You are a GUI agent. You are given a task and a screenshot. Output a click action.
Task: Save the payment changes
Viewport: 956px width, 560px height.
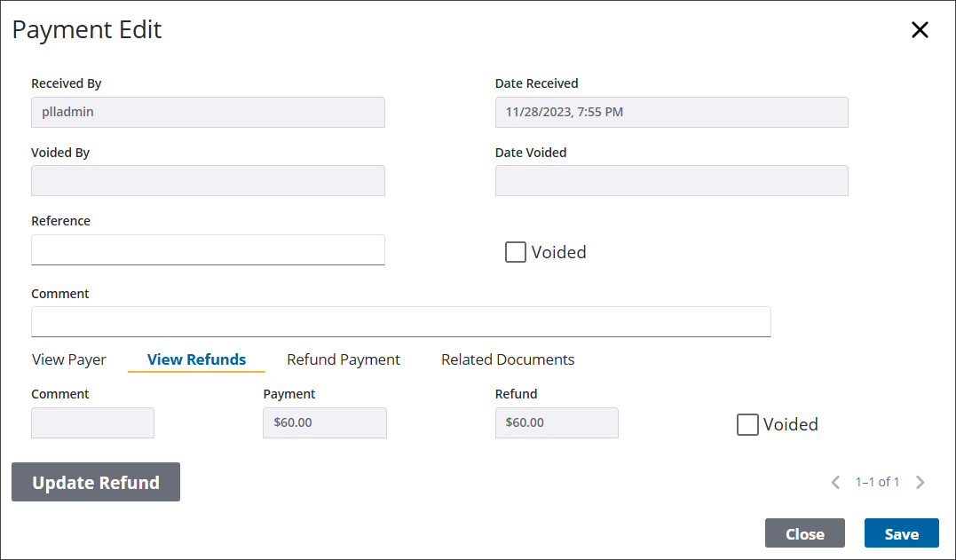[x=901, y=533]
